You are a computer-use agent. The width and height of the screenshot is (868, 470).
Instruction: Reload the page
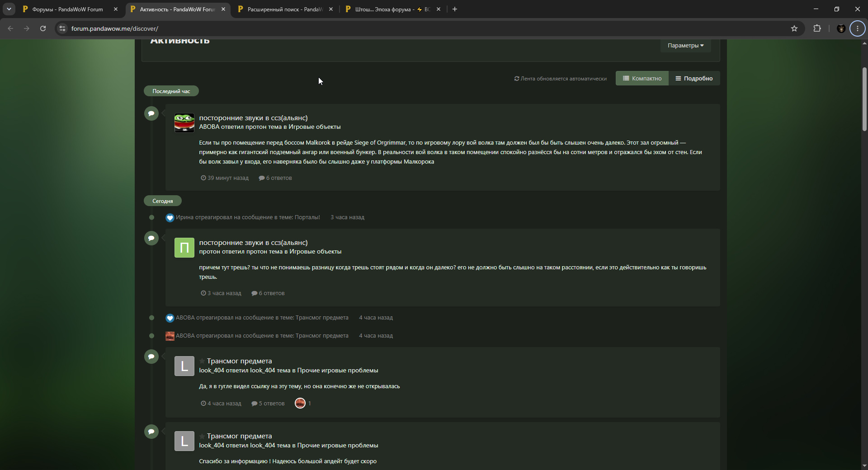[x=43, y=28]
